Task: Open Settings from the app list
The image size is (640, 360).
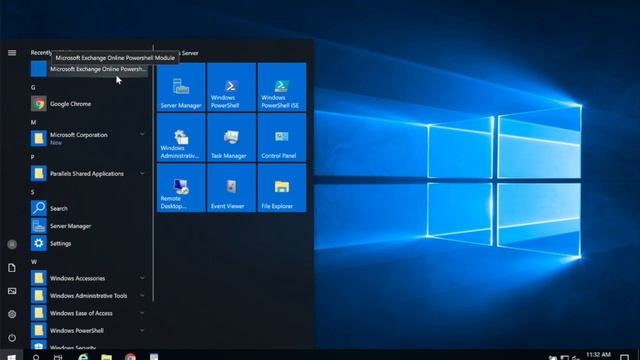Action: pyautogui.click(x=89, y=243)
